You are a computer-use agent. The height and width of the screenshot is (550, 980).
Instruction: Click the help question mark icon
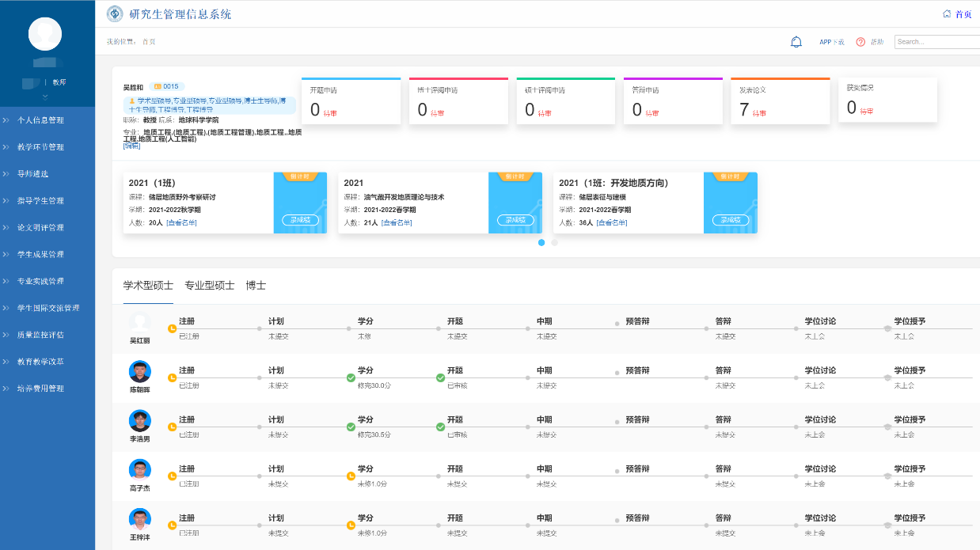(x=860, y=42)
